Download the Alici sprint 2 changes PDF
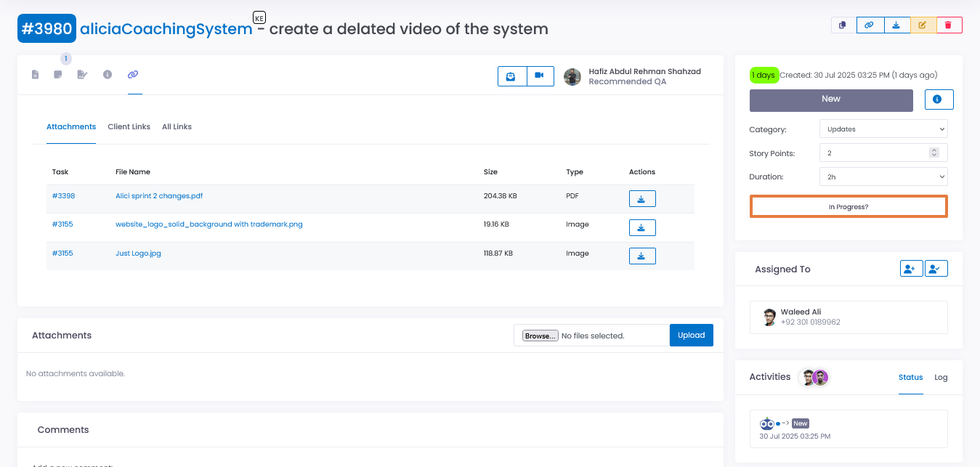This screenshot has height=467, width=980. click(x=642, y=198)
